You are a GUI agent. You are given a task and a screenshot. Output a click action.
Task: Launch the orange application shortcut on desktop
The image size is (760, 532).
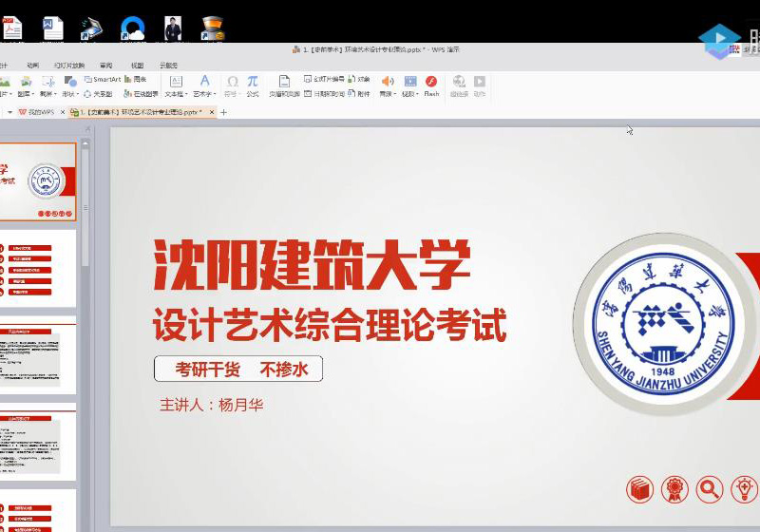[212, 28]
